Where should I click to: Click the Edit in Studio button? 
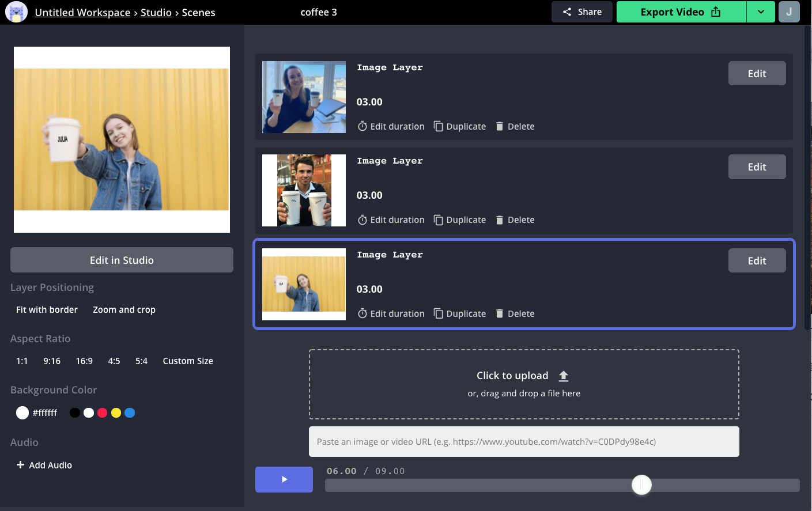(122, 260)
